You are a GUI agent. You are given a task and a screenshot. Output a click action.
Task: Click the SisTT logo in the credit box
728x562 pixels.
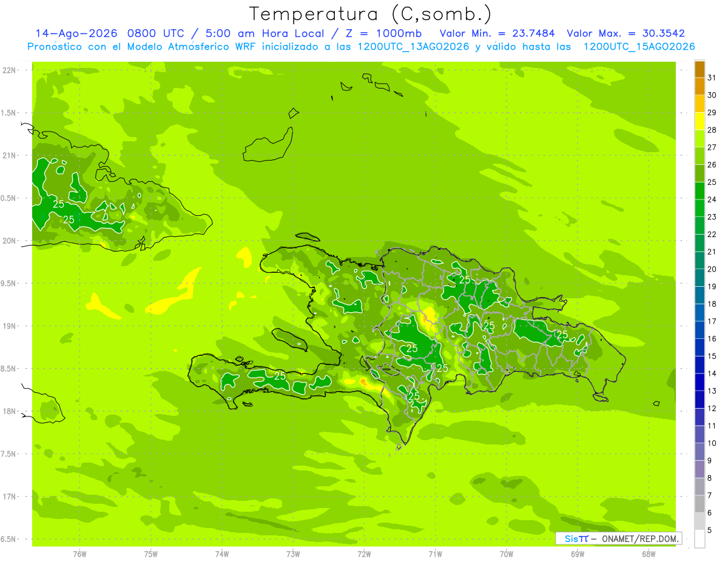pyautogui.click(x=576, y=538)
